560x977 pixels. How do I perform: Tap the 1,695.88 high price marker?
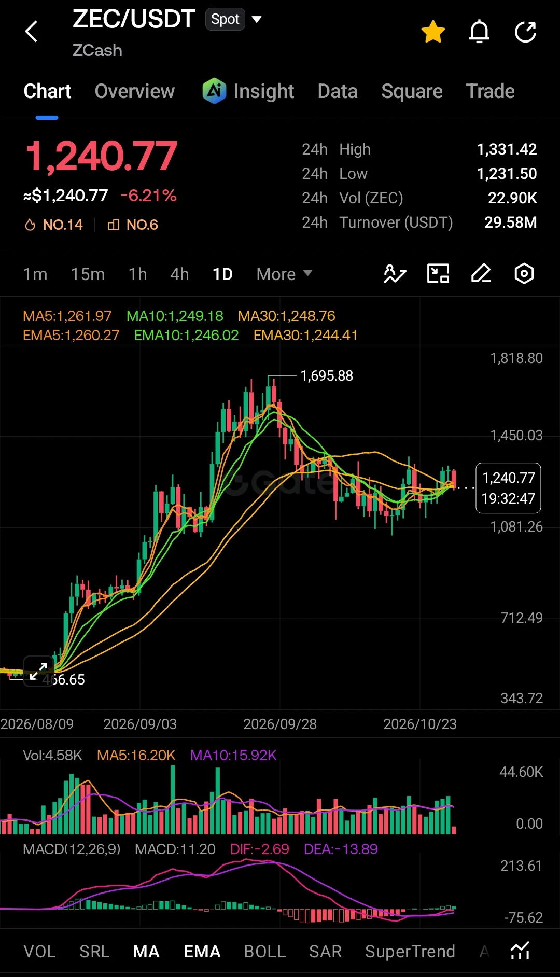327,376
